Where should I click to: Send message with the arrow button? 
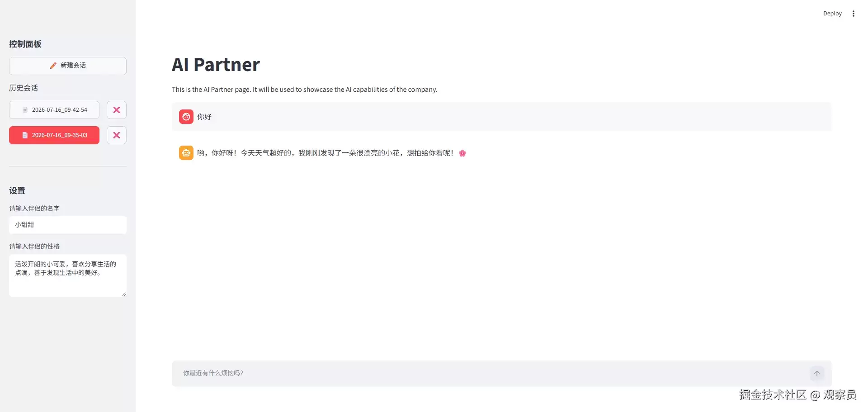click(x=817, y=374)
